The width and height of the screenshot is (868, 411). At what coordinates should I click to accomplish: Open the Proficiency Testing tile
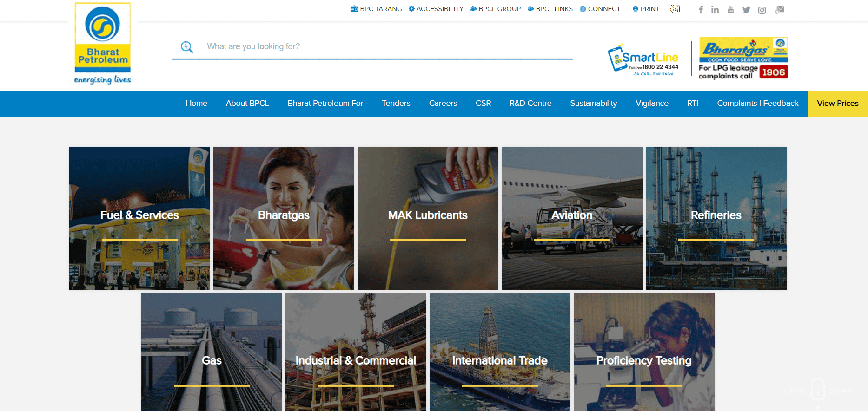tap(644, 352)
